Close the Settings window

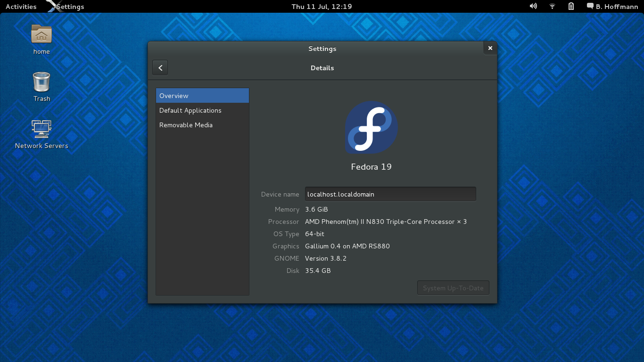490,48
